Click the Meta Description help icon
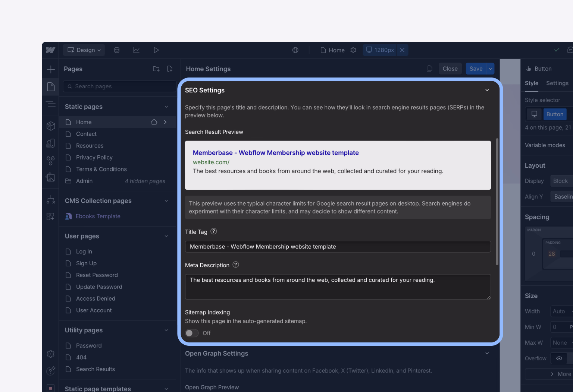This screenshot has width=573, height=392. point(236,265)
